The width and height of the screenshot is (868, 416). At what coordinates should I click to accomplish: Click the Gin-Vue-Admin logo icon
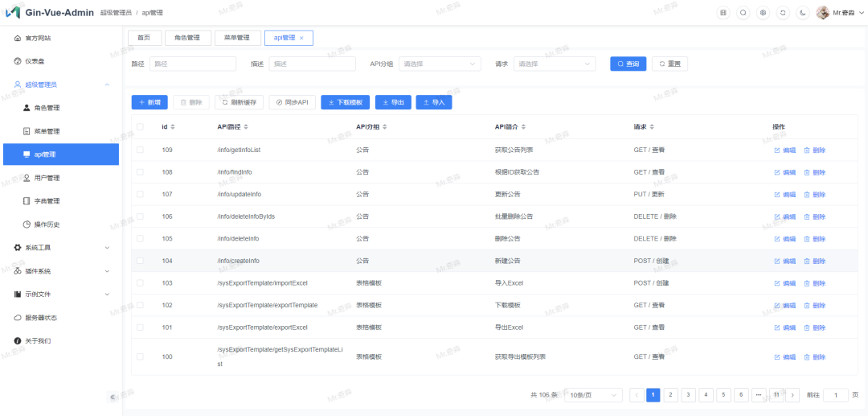click(x=13, y=13)
